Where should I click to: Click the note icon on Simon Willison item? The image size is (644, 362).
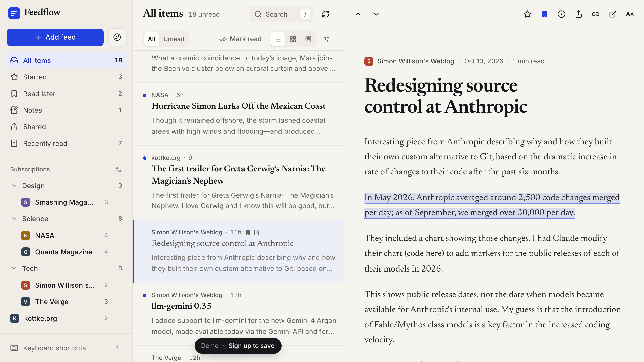click(257, 232)
